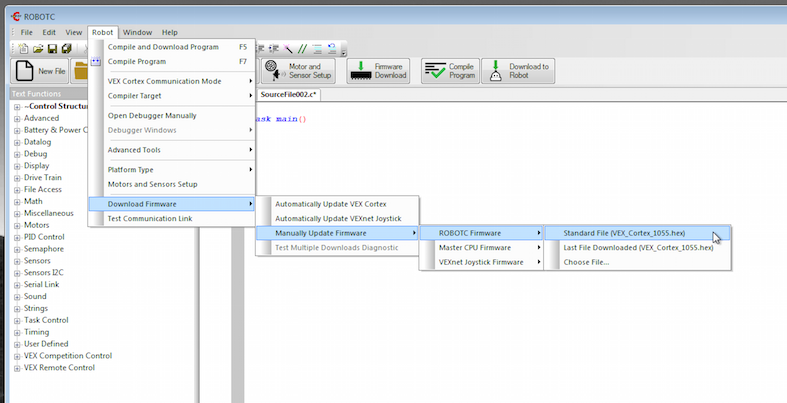Expand the Motors tree node
Viewport: 787px width, 403px height.
pyautogui.click(x=17, y=226)
